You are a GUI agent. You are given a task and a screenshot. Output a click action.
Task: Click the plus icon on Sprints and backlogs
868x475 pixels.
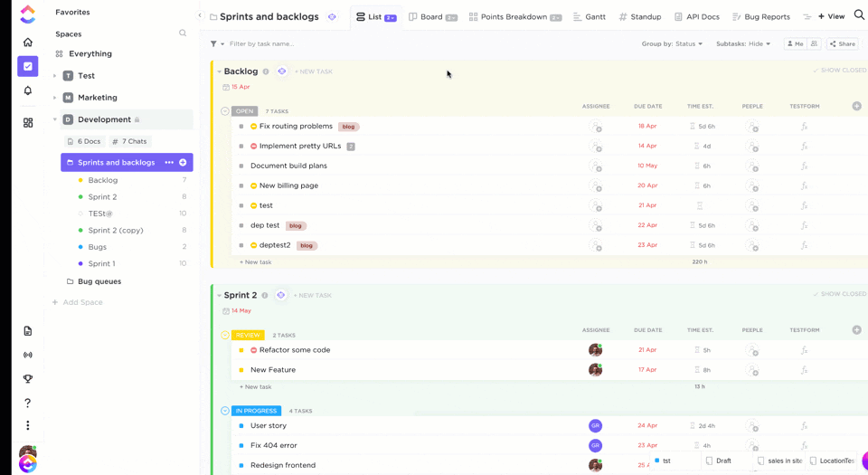pos(183,163)
